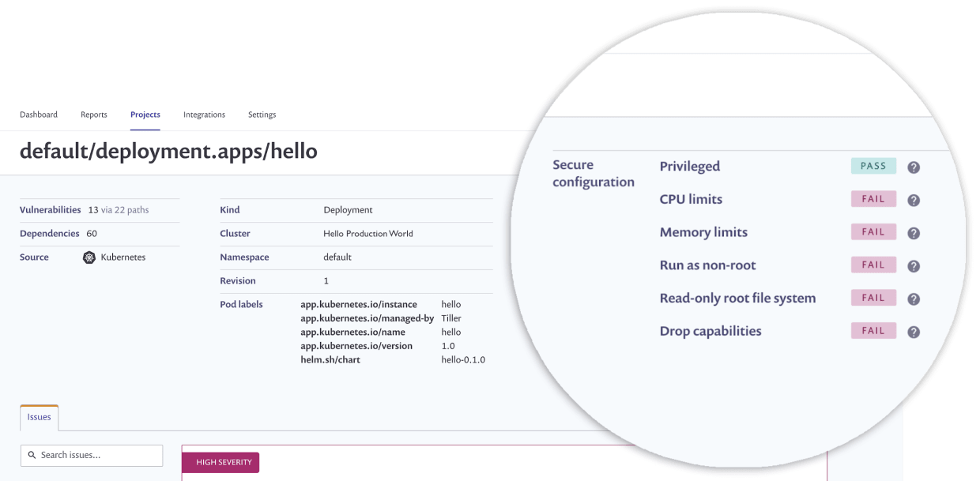
Task: Click the Kind value 'Deployment'
Action: [x=348, y=210]
